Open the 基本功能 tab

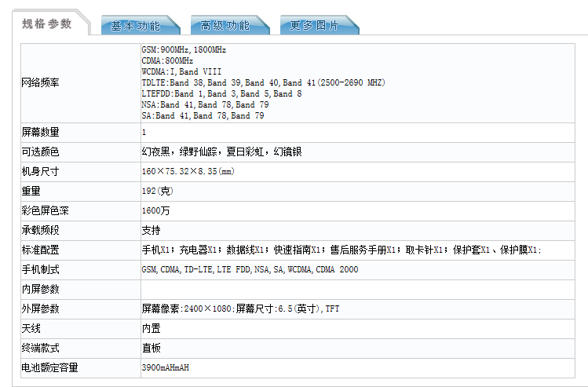click(135, 26)
